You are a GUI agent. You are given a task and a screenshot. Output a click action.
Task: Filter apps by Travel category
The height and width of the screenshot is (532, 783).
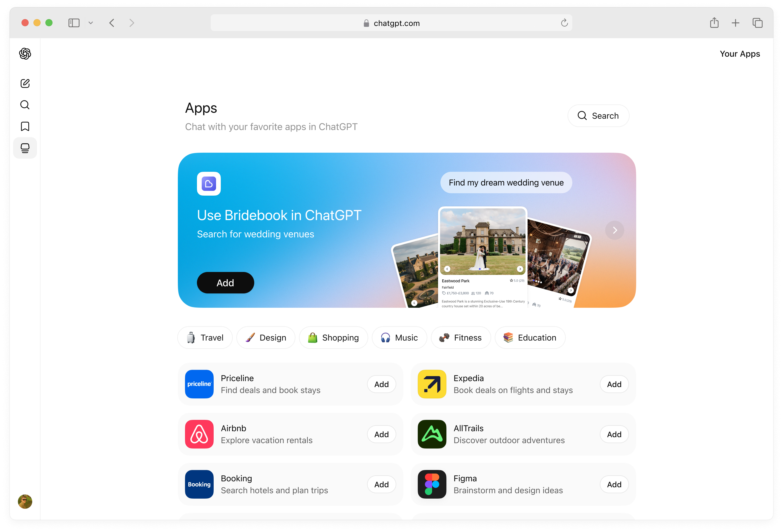pyautogui.click(x=205, y=337)
